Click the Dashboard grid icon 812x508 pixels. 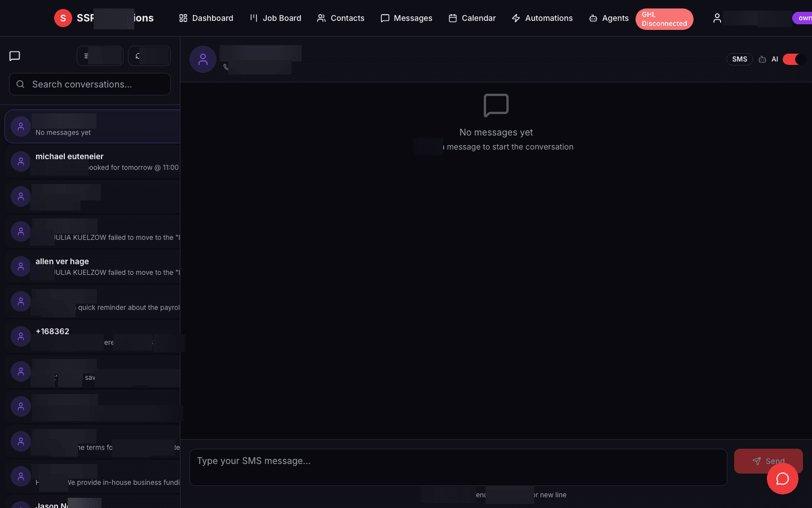(183, 18)
